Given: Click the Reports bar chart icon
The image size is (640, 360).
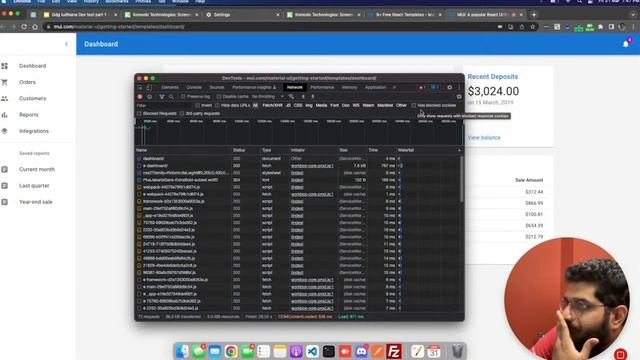Looking at the screenshot, I should click(4, 115).
